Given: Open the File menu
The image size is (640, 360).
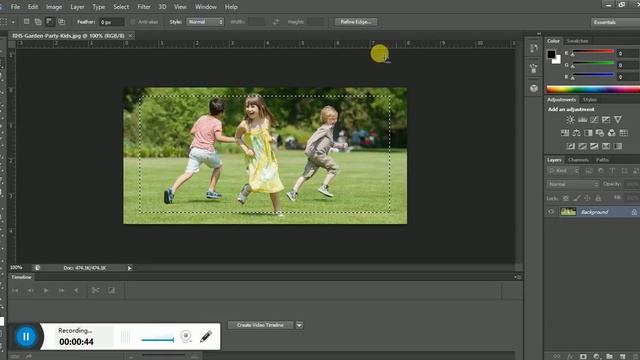Looking at the screenshot, I should (x=15, y=7).
